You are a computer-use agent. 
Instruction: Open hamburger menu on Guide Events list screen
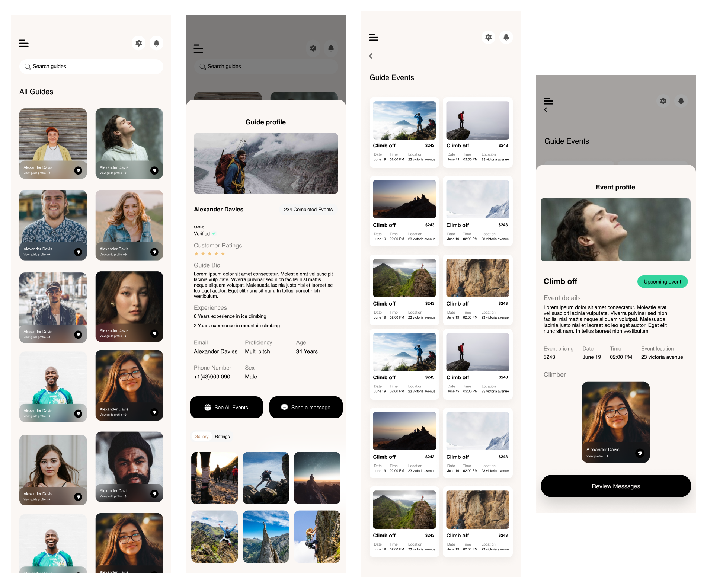coord(374,38)
